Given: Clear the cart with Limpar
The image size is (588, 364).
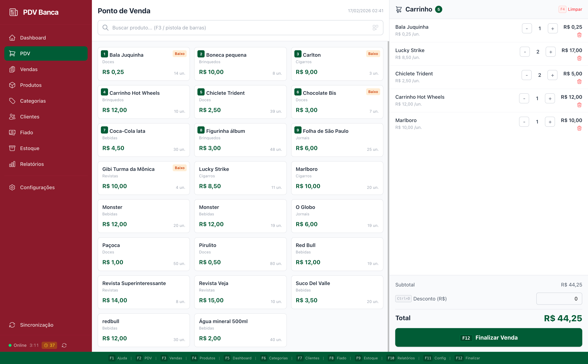Looking at the screenshot, I should pos(575,9).
